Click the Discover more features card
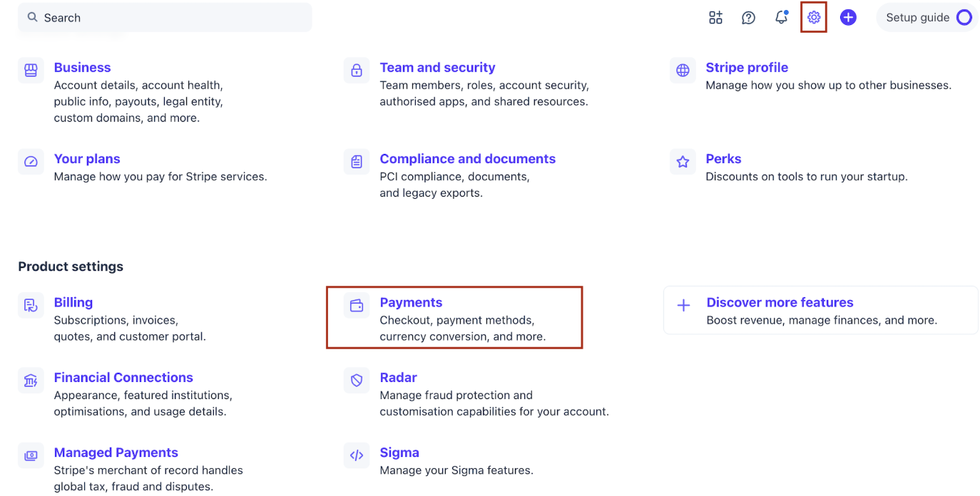 point(820,310)
